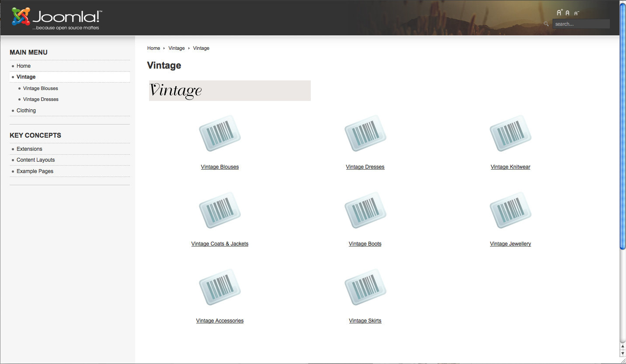Follow the Vintage Dresses category link
The height and width of the screenshot is (364, 626).
365,167
